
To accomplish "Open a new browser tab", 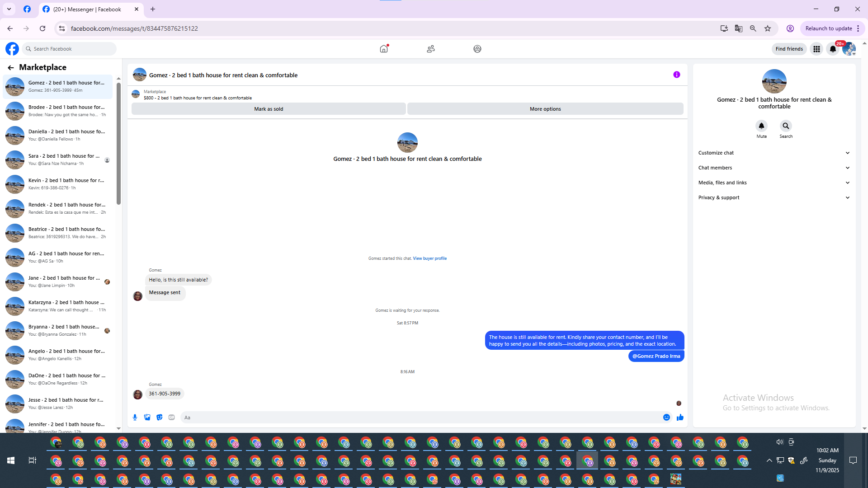I will point(153,9).
